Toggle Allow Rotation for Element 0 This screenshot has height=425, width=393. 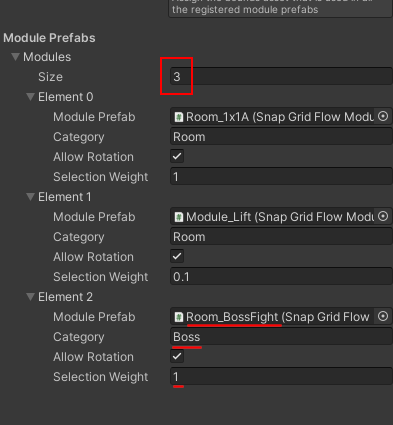(177, 156)
